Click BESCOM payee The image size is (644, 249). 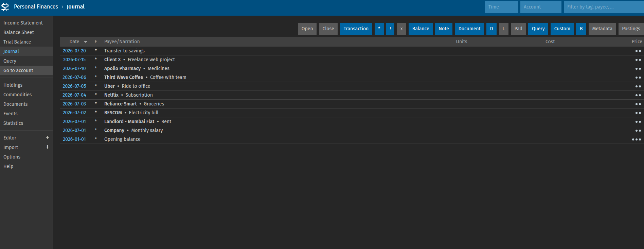click(113, 113)
